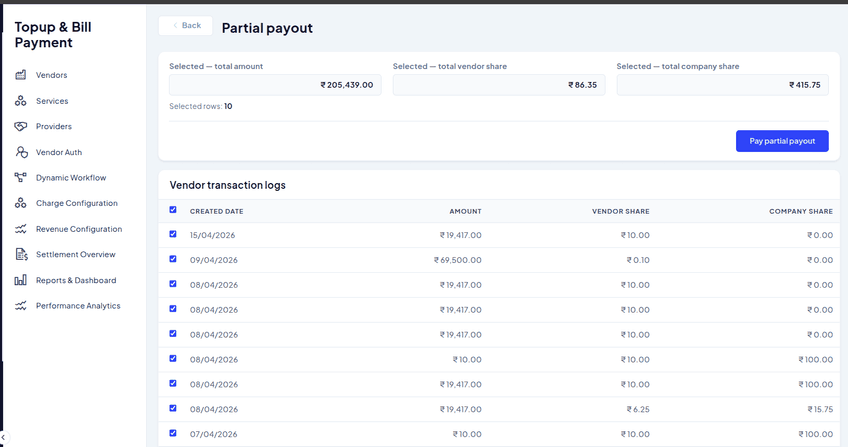Screen dimensions: 848x447
Task: Navigate to Dynamic Workflow
Action: click(x=71, y=178)
